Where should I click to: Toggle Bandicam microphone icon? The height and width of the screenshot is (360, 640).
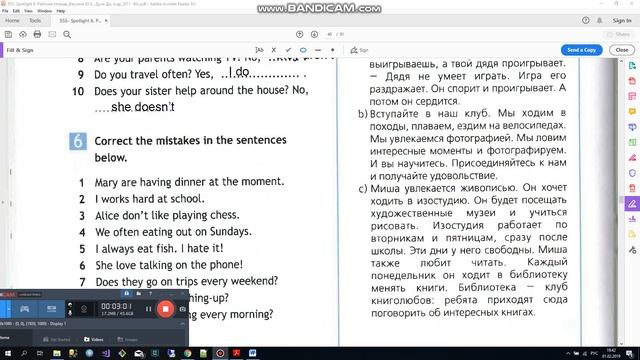pyautogui.click(x=70, y=313)
